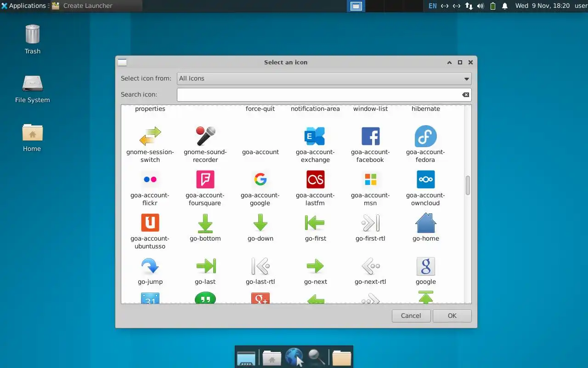Click the network connection indicator
This screenshot has height=368, width=588.
click(469, 6)
